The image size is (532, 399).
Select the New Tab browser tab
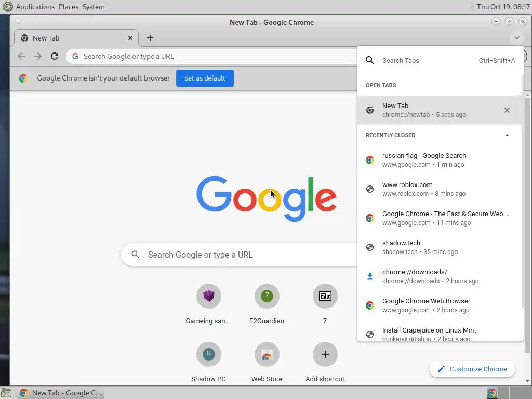(76, 38)
